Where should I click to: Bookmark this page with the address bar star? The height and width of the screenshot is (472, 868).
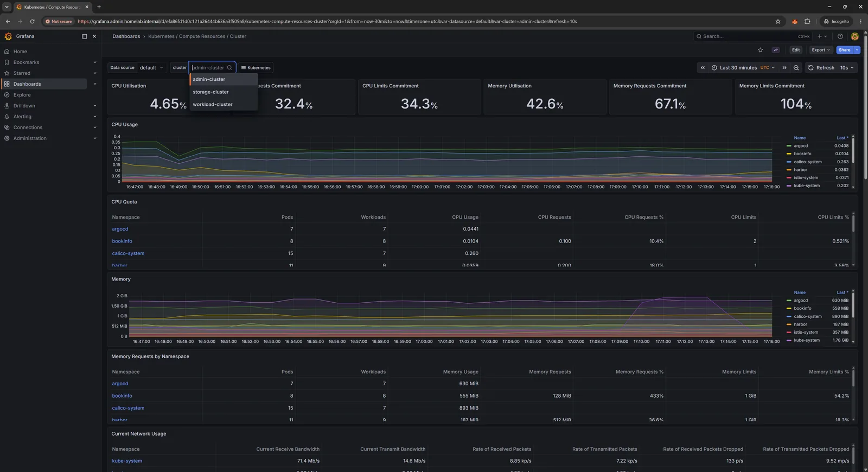(778, 22)
